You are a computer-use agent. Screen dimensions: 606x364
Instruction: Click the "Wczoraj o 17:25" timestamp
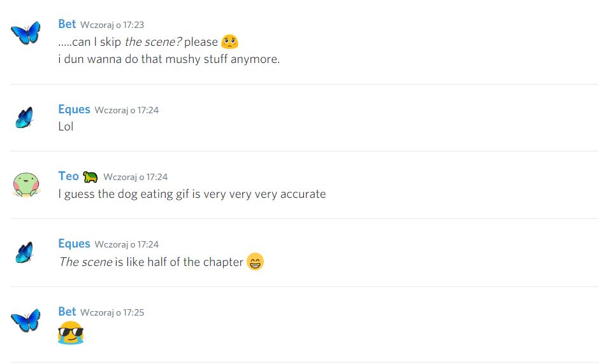click(x=112, y=312)
